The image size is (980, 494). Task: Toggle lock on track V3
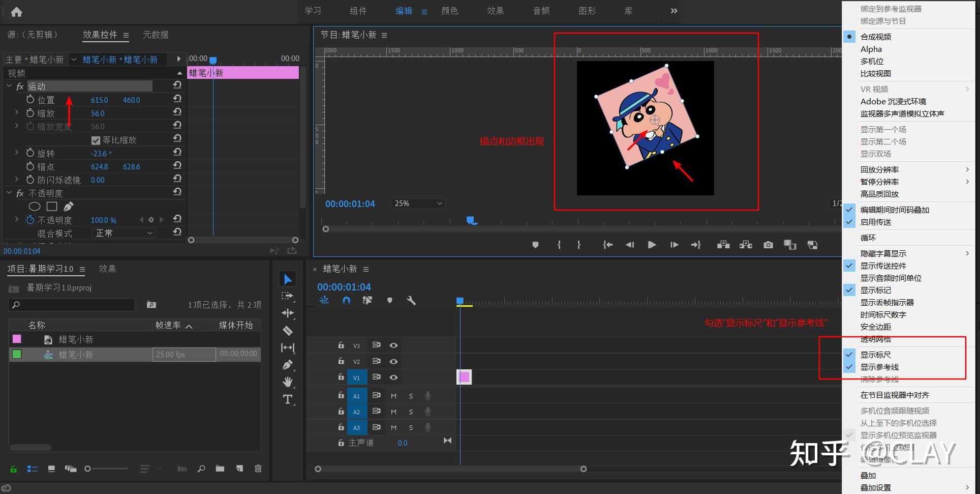(x=341, y=345)
